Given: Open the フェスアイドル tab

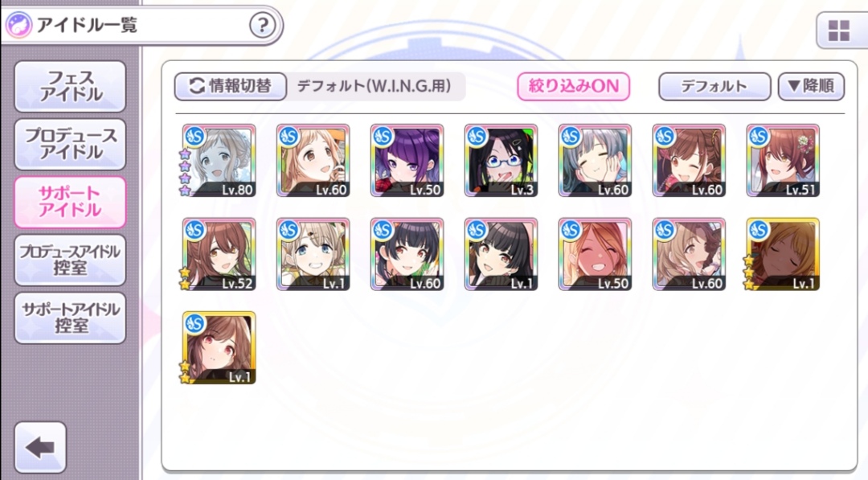Looking at the screenshot, I should 70,86.
